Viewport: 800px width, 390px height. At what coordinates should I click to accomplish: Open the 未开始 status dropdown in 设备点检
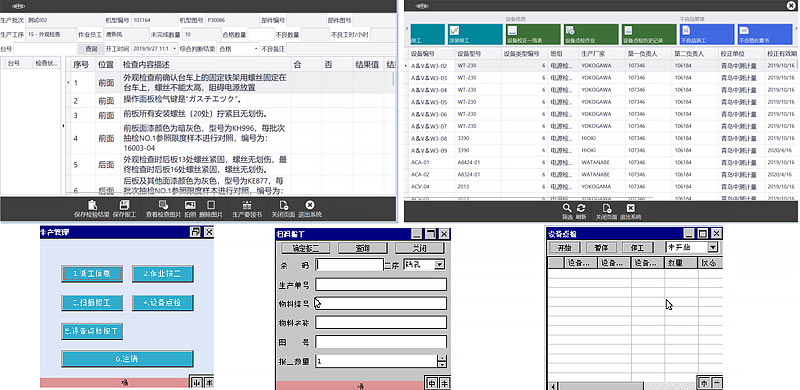tap(712, 248)
